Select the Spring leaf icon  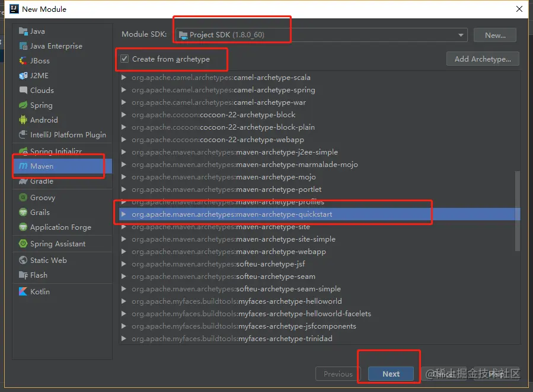[x=23, y=105]
